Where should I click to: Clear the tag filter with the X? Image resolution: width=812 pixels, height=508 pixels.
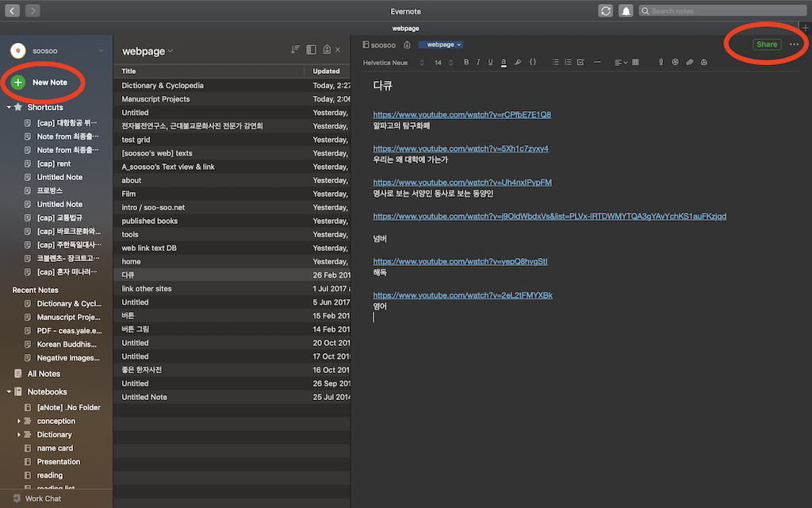pyautogui.click(x=338, y=50)
